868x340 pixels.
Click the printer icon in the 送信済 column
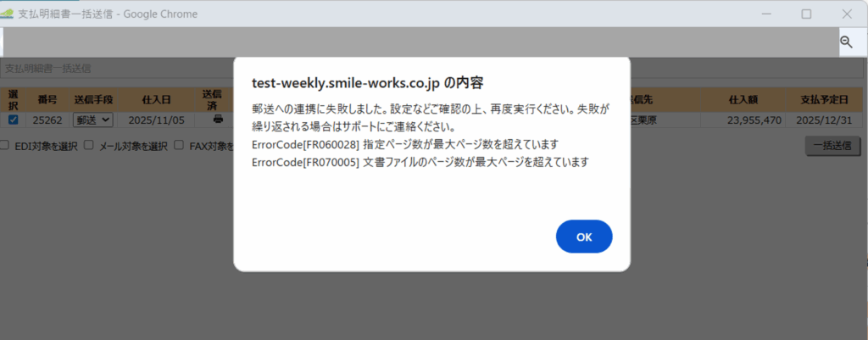point(218,120)
